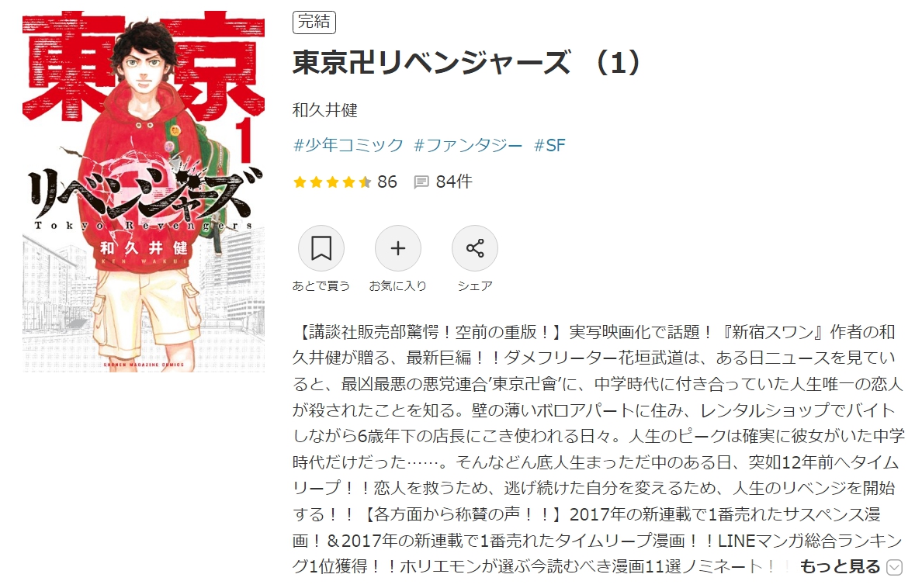Viewport: 922px width, 588px height.
Task: Click the star rating row
Action: pos(332,182)
